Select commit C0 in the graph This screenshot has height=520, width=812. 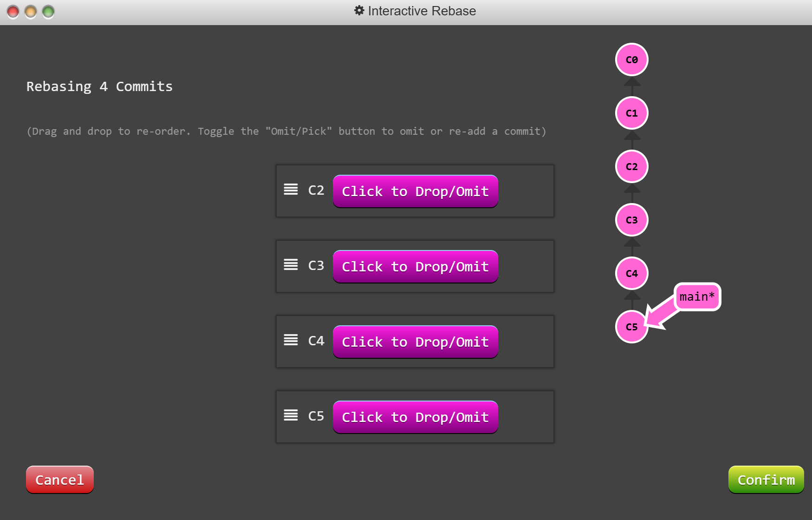click(x=631, y=59)
